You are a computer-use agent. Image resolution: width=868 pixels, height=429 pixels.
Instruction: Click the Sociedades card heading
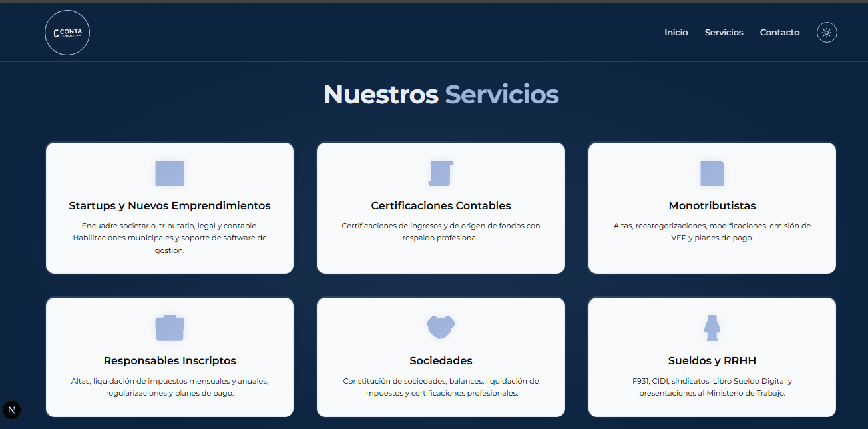click(x=441, y=361)
